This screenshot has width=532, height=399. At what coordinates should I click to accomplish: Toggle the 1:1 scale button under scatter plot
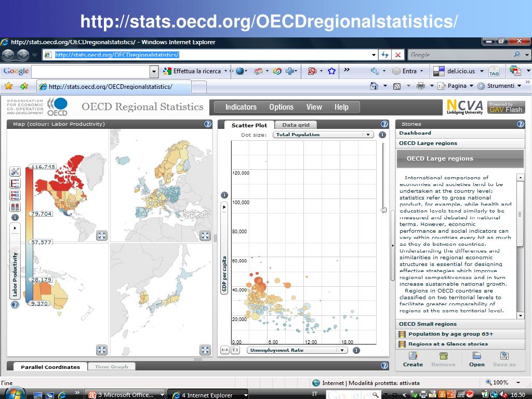click(x=224, y=350)
